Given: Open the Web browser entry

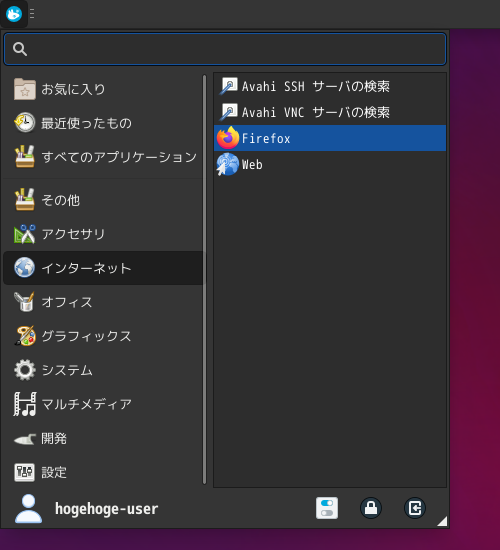Looking at the screenshot, I should click(330, 164).
